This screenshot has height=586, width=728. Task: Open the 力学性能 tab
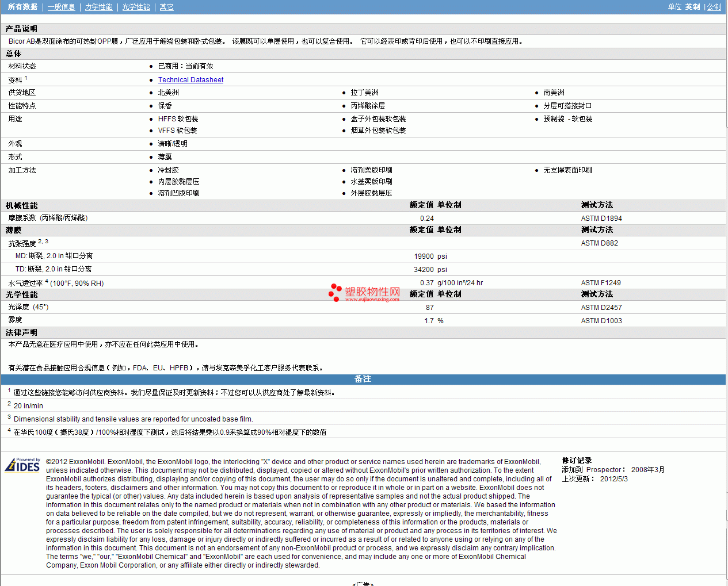tap(99, 7)
